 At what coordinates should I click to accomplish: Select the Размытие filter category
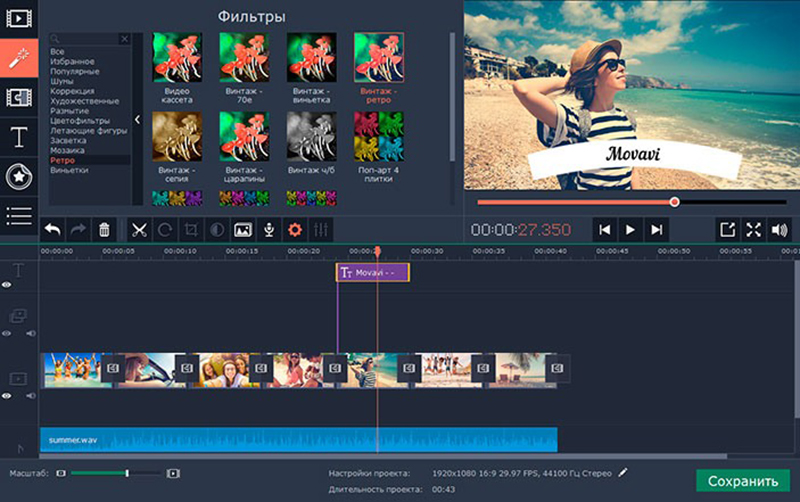click(69, 111)
